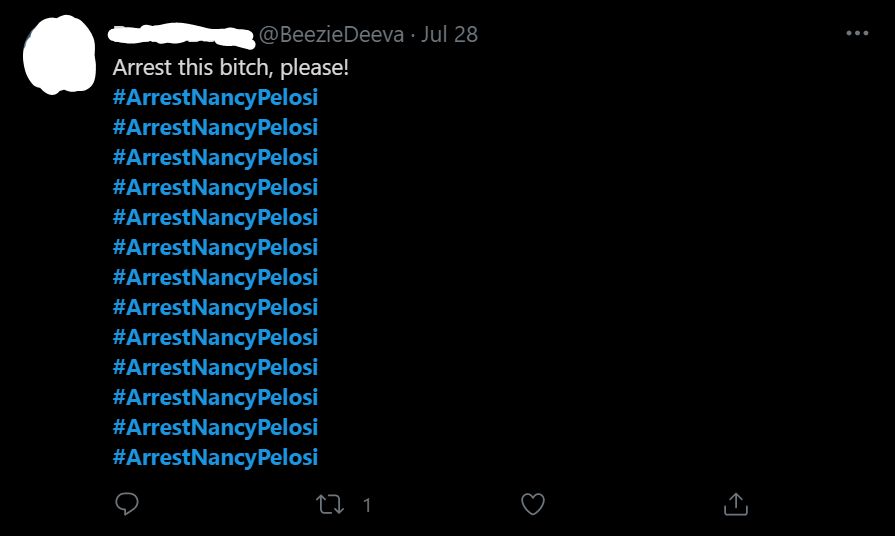Click the second #ArrestNancyPelosi hashtag
The height and width of the screenshot is (536, 895).
(215, 128)
